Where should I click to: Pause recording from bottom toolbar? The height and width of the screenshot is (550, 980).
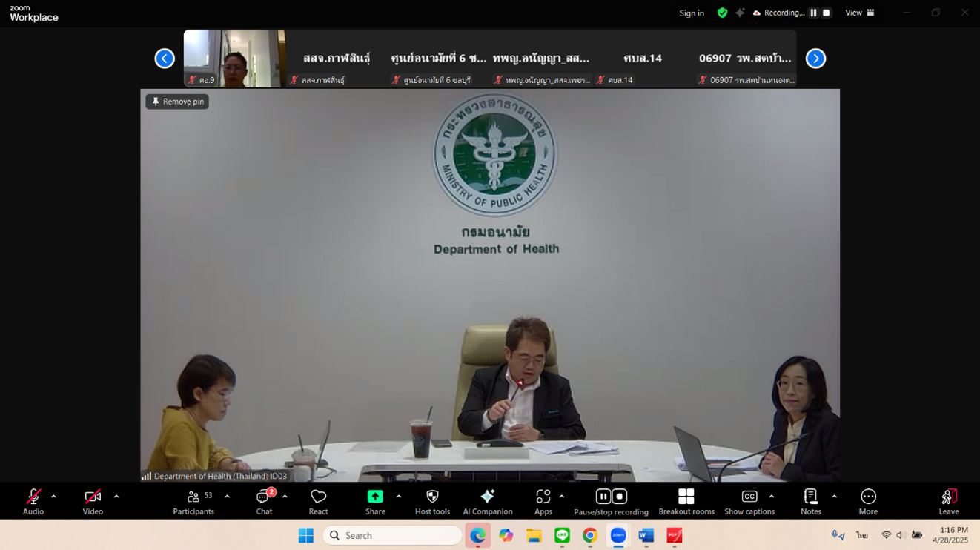point(603,497)
